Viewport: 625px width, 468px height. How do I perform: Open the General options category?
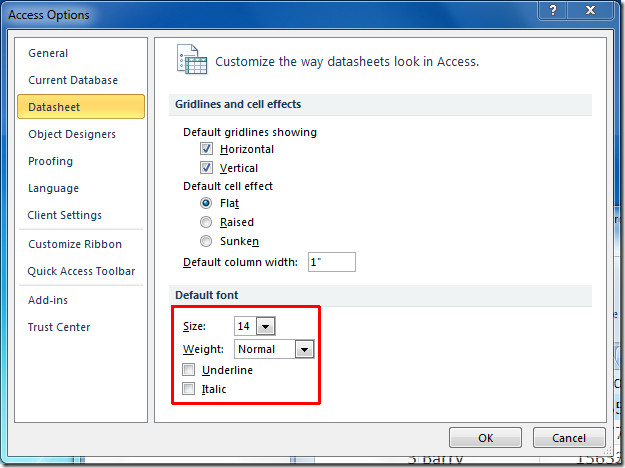[81, 53]
